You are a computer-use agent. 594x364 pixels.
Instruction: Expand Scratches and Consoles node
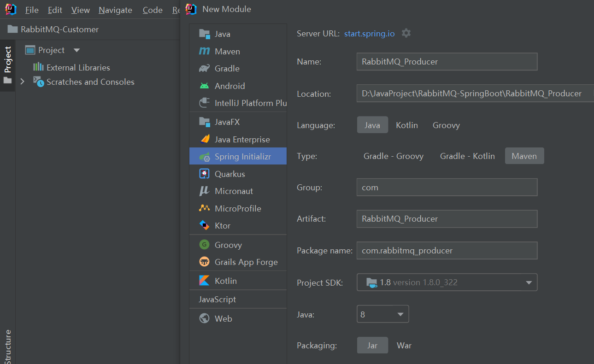(22, 82)
